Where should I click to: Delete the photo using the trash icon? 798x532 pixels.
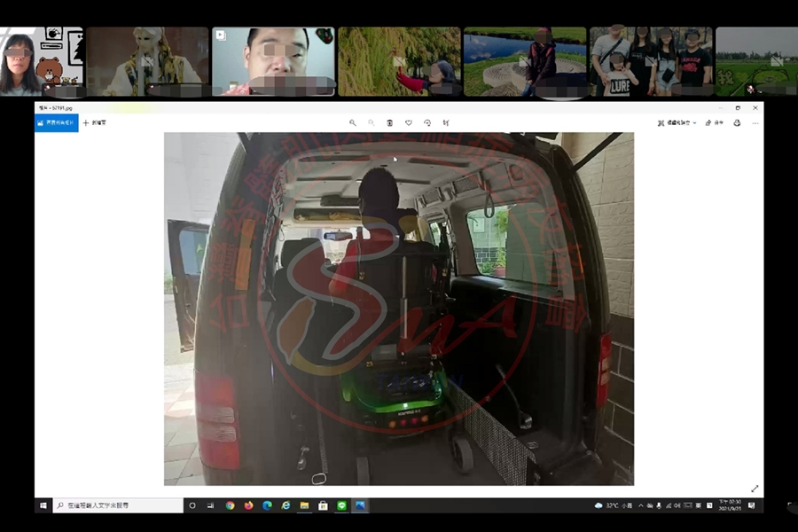coord(390,122)
